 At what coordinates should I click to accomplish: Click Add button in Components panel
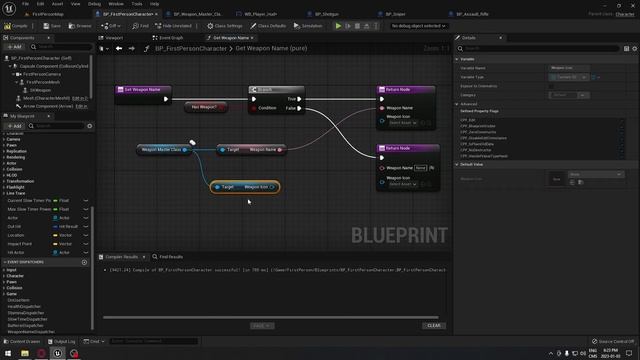pos(14,47)
